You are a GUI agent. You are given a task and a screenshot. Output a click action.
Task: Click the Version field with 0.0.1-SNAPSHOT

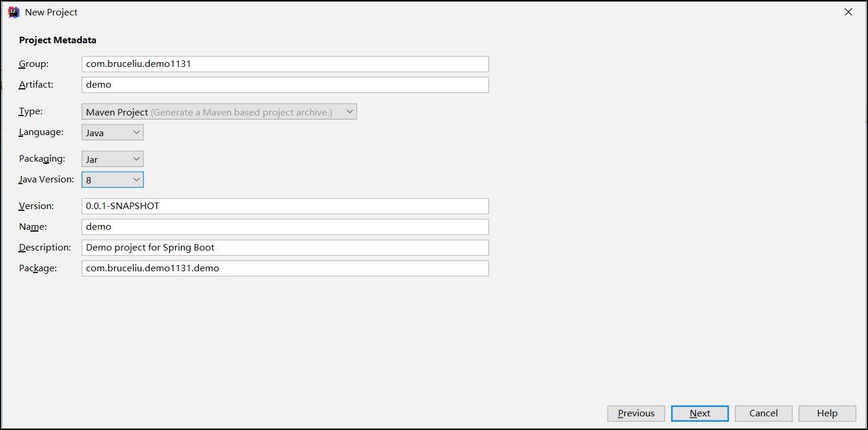285,206
